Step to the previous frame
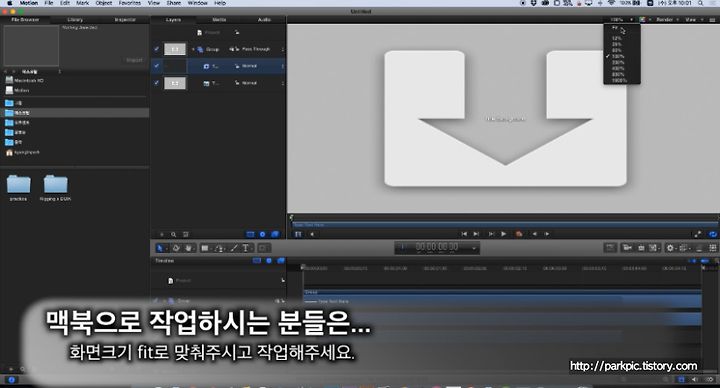720x388 pixels. click(x=534, y=234)
